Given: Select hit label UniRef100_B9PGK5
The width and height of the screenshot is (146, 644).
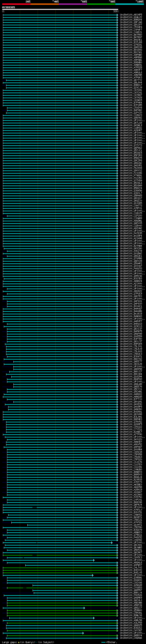Looking at the screenshot, I should click(131, 344).
